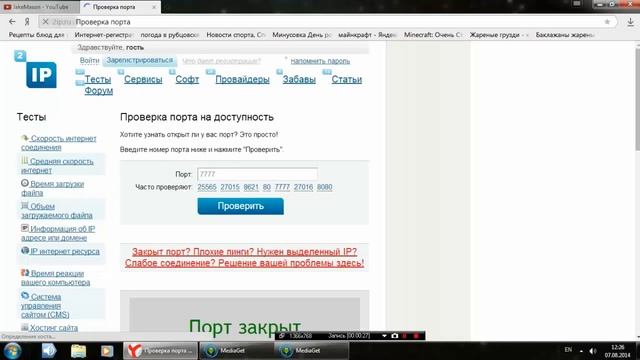Screen dimensions: 640x360
Task: Open the Сервисы menu item
Action: [x=143, y=79]
